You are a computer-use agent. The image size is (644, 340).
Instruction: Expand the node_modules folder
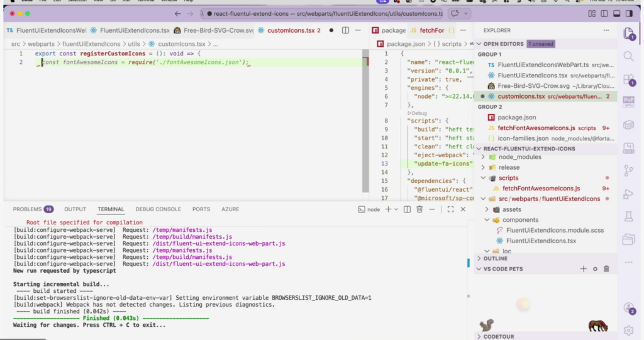519,157
